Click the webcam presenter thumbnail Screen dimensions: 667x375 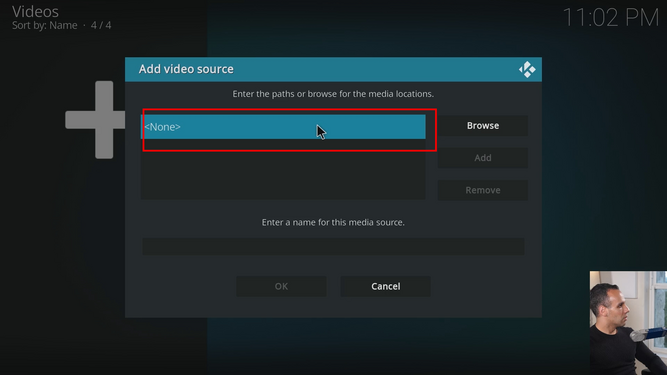(x=628, y=323)
